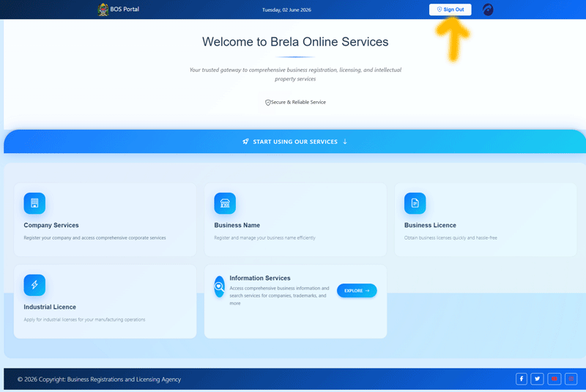586x392 pixels.
Task: Click the down arrow in services banner
Action: tap(345, 141)
